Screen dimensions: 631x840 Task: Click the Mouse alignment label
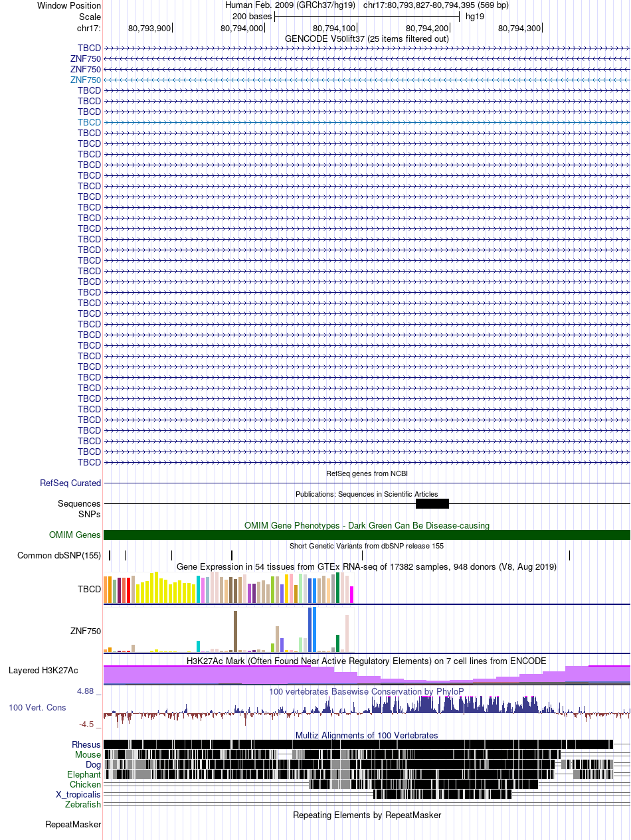click(x=88, y=754)
